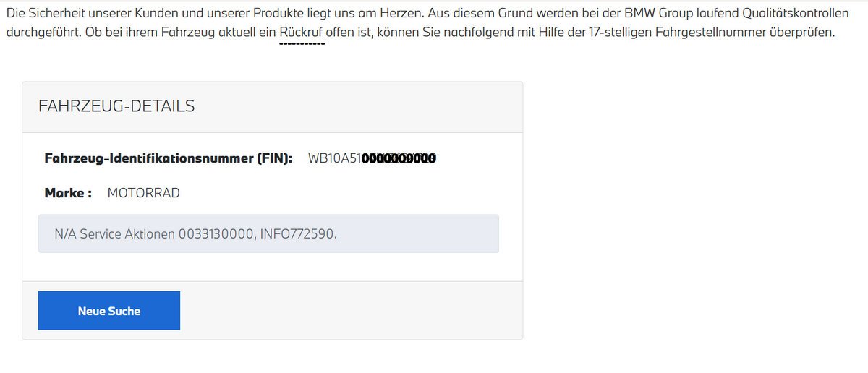Click the Neue Suche button

(x=109, y=311)
